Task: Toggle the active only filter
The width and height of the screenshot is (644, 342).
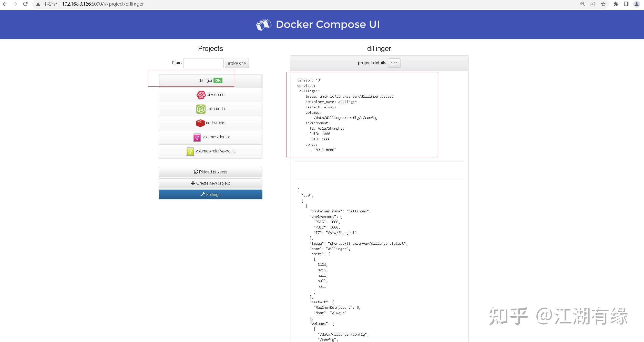Action: click(237, 63)
